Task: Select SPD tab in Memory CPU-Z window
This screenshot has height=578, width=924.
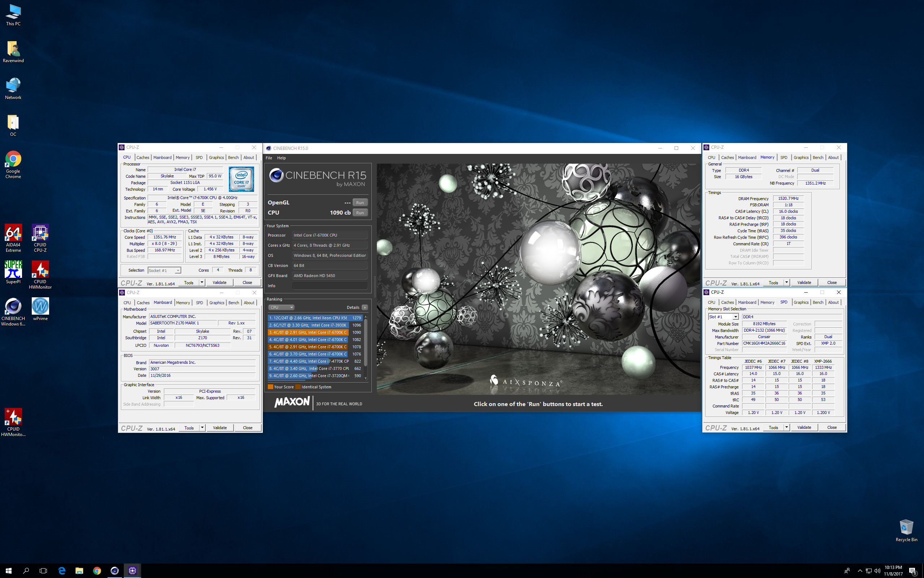Action: coord(784,158)
